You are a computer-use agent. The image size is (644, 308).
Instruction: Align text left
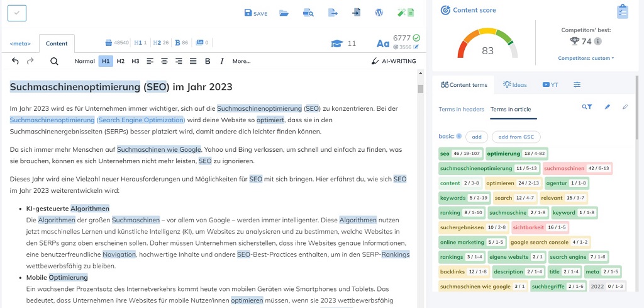150,61
